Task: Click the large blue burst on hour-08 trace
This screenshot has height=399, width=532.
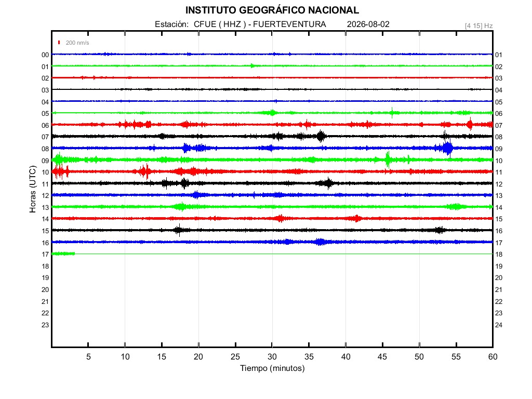Action: coord(447,148)
